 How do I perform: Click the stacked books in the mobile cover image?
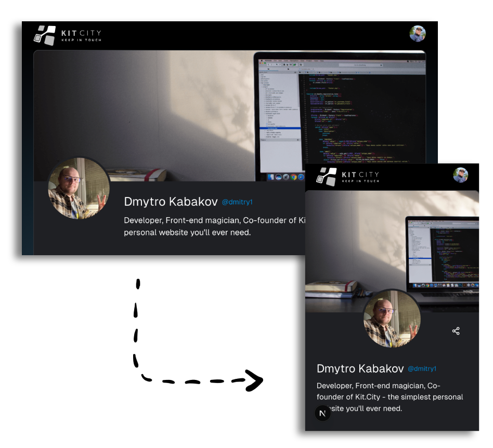[331, 289]
